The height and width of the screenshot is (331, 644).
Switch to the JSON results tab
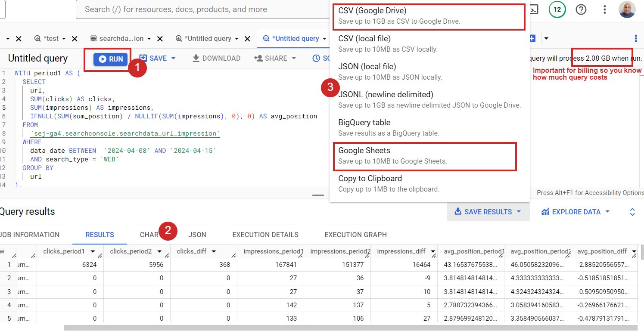pos(197,235)
